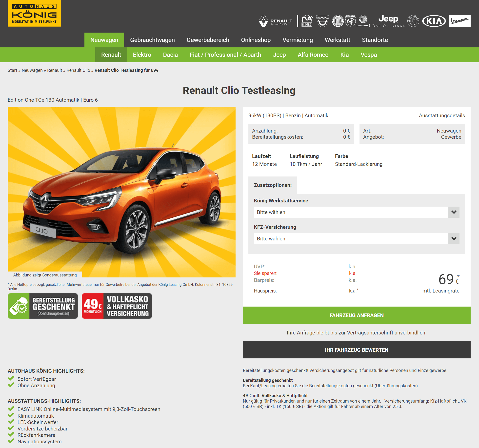
Task: Click 'LED-Scheinwerfer' equipment item
Action: tap(38, 422)
